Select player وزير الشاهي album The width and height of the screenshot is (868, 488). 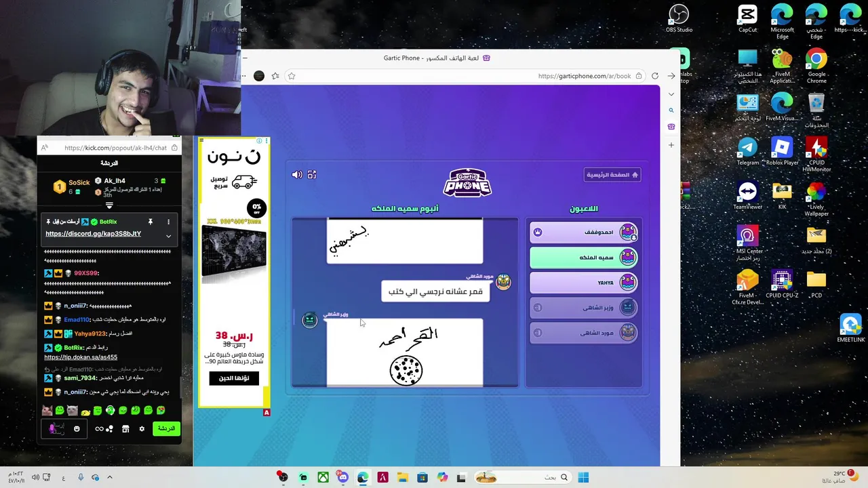[584, 308]
